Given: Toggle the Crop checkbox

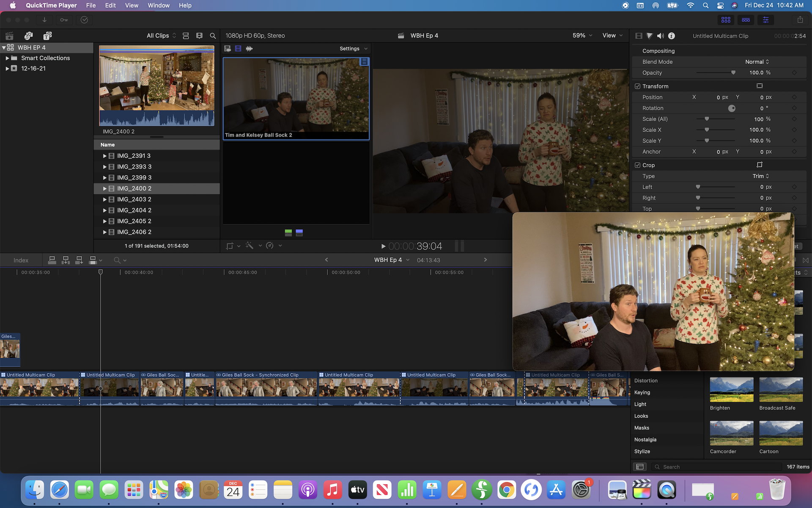Looking at the screenshot, I should [637, 165].
